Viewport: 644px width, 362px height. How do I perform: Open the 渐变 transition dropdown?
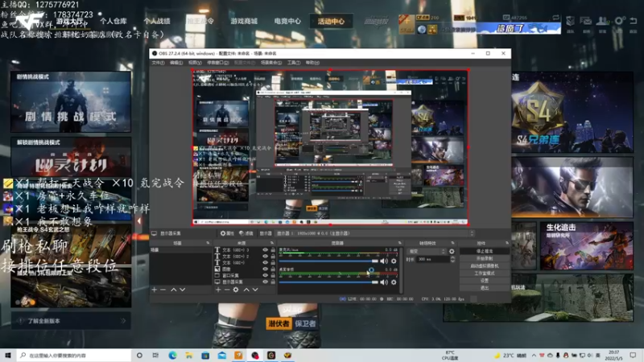(x=427, y=251)
